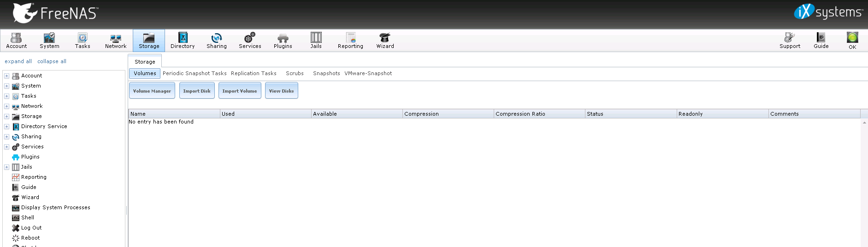Click the expand all link
The height and width of the screenshot is (247, 868).
point(18,61)
